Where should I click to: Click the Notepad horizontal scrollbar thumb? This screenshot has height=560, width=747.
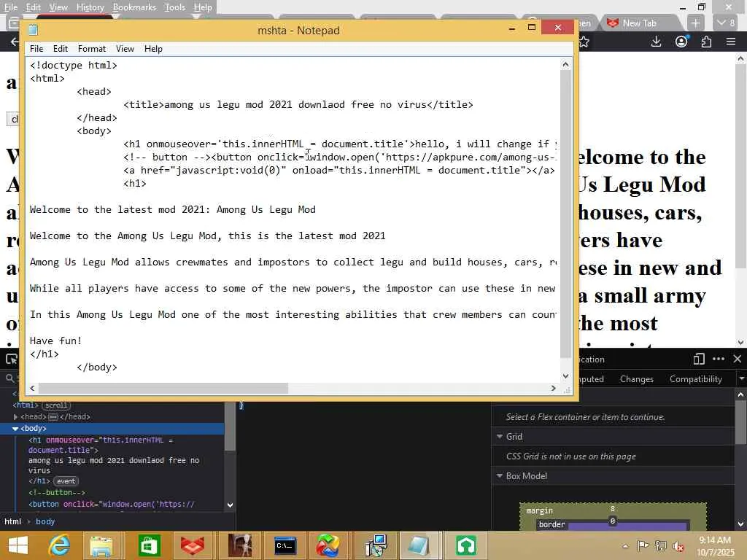click(163, 388)
